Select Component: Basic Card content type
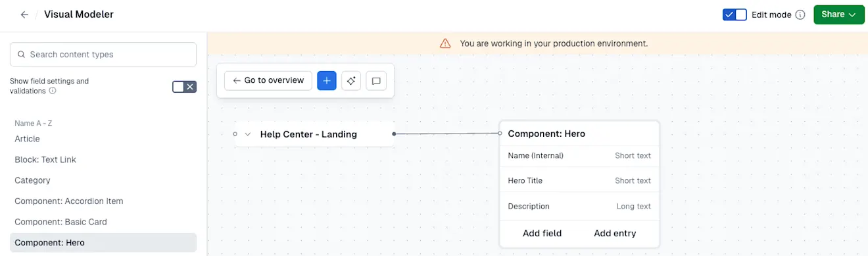 pos(103,222)
